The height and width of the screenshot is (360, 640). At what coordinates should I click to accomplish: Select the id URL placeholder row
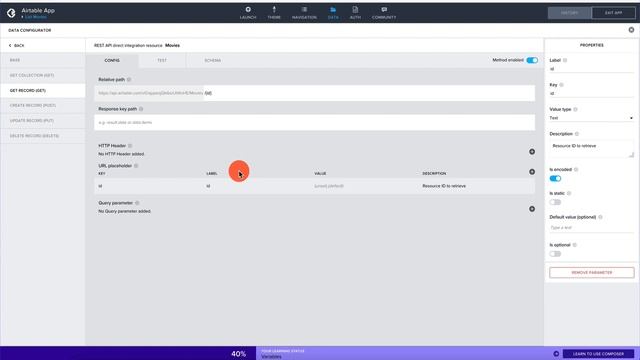click(x=314, y=186)
